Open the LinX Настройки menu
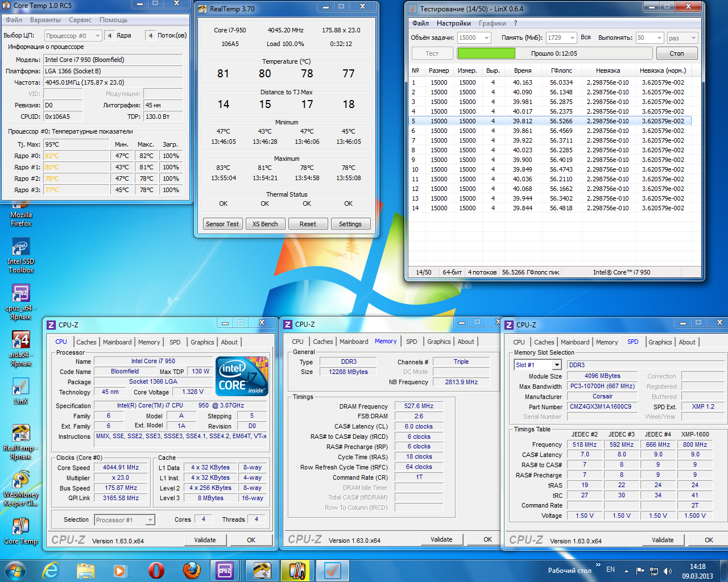Screen dimensions: 728x582 coord(454,23)
